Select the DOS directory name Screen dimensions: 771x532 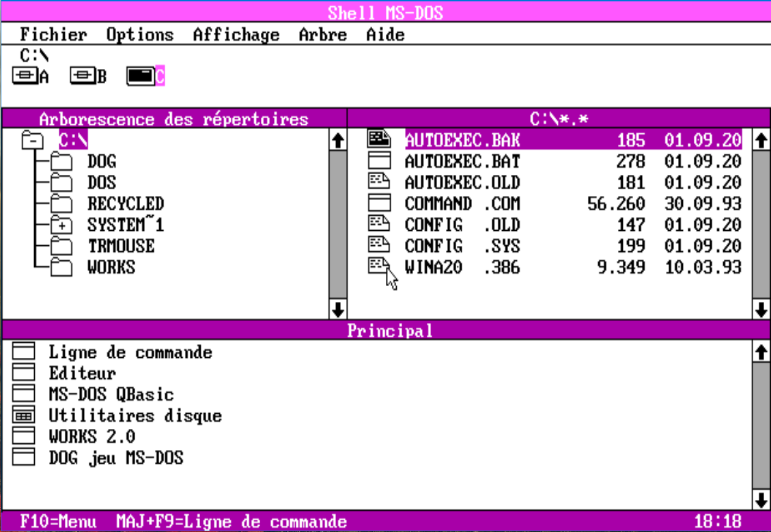(102, 182)
